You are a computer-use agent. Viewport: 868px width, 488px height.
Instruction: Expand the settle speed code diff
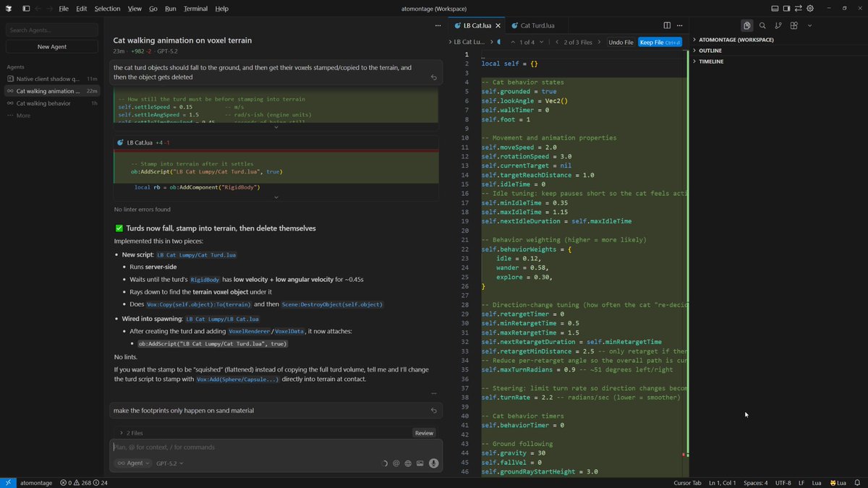coord(276,127)
